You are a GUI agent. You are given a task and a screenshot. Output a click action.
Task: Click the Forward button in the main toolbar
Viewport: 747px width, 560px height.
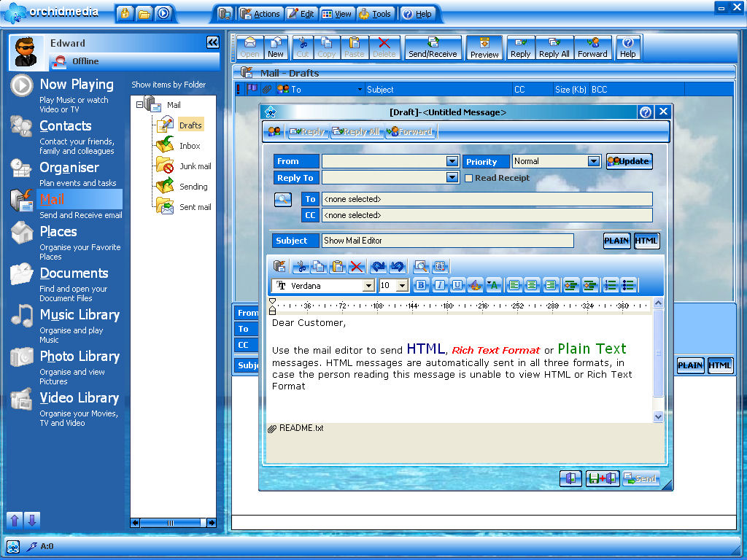592,48
